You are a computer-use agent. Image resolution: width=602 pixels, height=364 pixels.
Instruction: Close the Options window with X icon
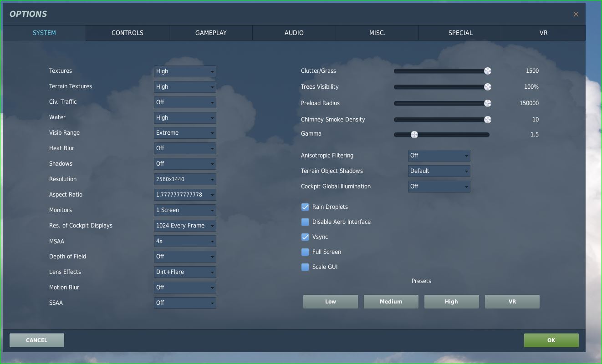pyautogui.click(x=576, y=14)
